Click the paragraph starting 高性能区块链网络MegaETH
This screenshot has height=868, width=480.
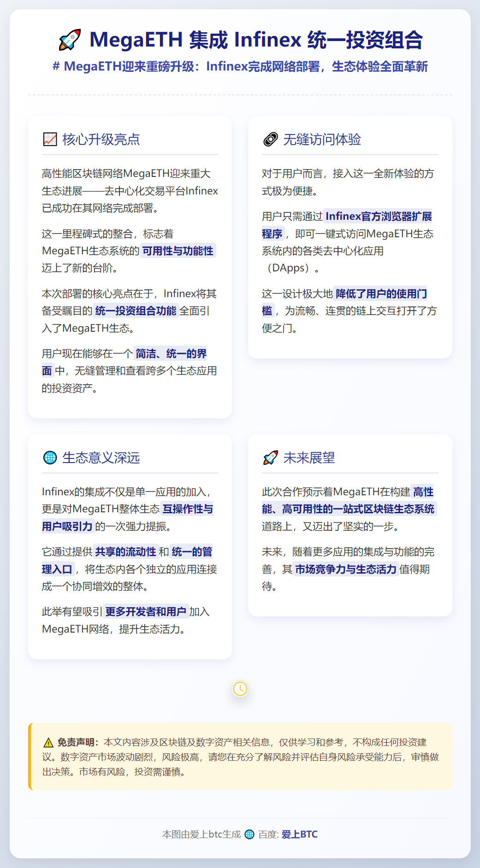pos(130,191)
